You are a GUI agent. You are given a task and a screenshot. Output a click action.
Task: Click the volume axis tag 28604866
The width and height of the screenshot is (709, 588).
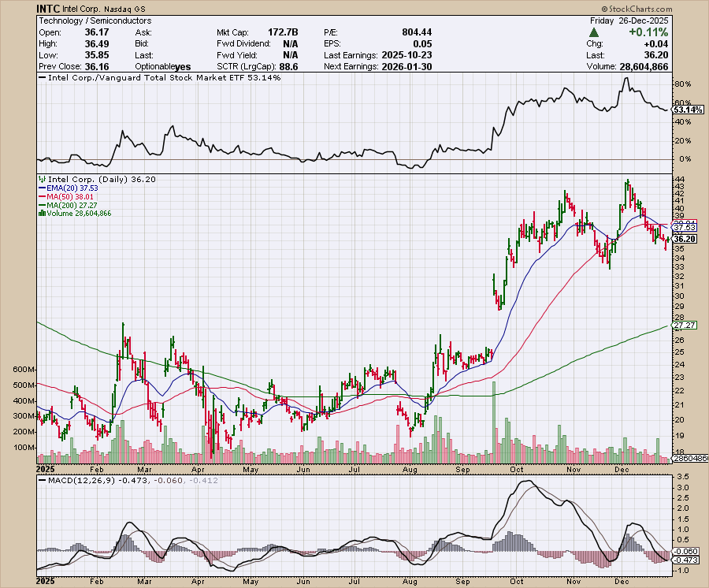coord(690,458)
